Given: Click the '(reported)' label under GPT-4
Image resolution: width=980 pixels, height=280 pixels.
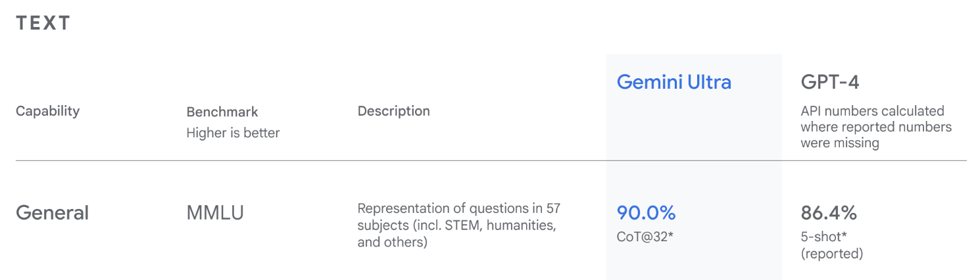Looking at the screenshot, I should (831, 253).
